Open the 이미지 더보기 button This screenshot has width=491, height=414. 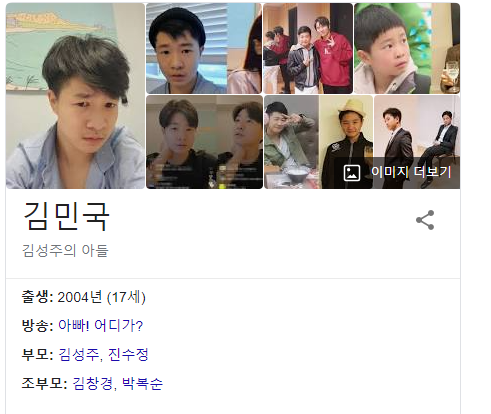point(397,173)
